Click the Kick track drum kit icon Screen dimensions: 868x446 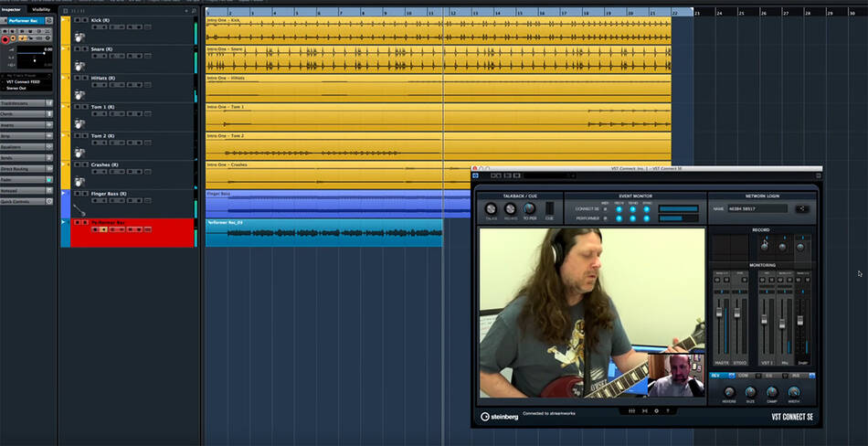click(79, 37)
